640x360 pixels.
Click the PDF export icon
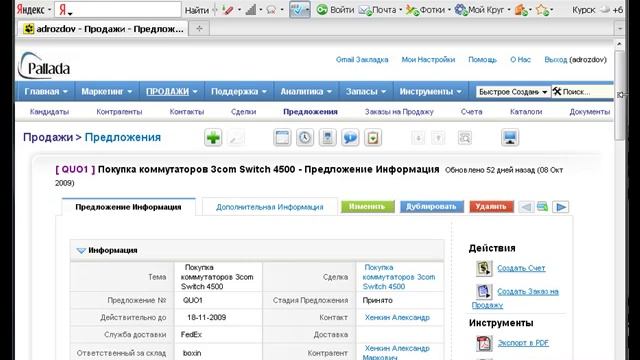click(x=484, y=343)
